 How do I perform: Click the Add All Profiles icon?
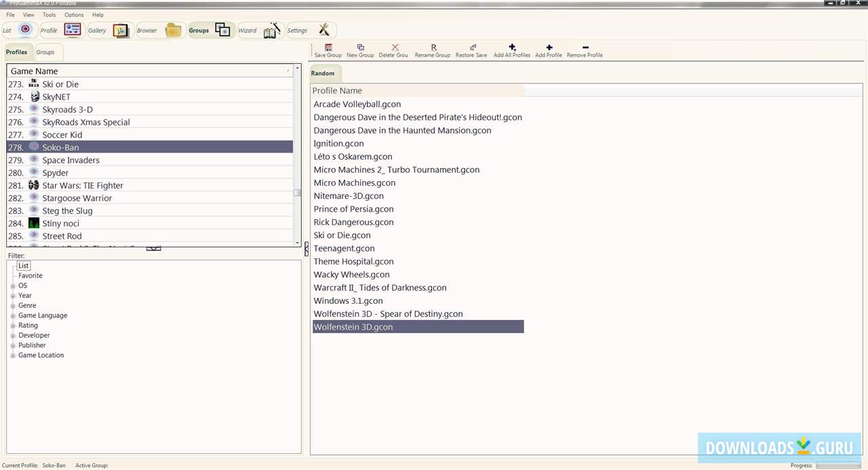[x=512, y=48]
